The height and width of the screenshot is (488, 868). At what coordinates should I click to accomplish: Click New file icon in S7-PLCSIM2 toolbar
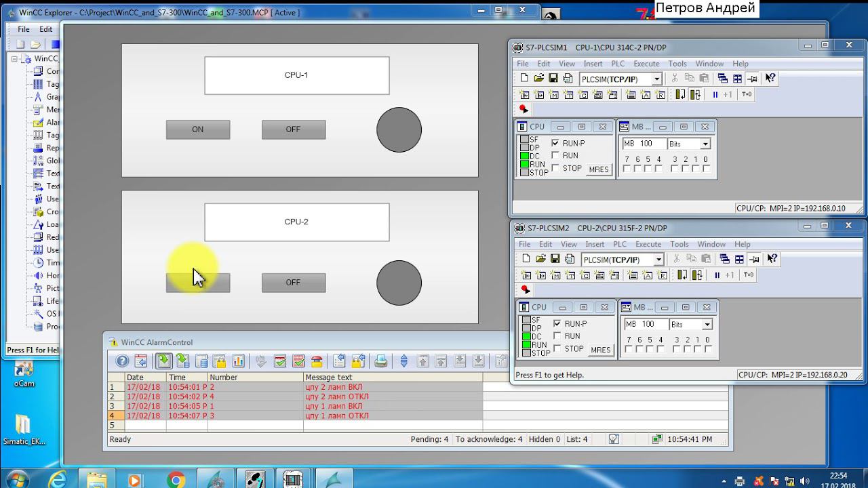pyautogui.click(x=526, y=259)
